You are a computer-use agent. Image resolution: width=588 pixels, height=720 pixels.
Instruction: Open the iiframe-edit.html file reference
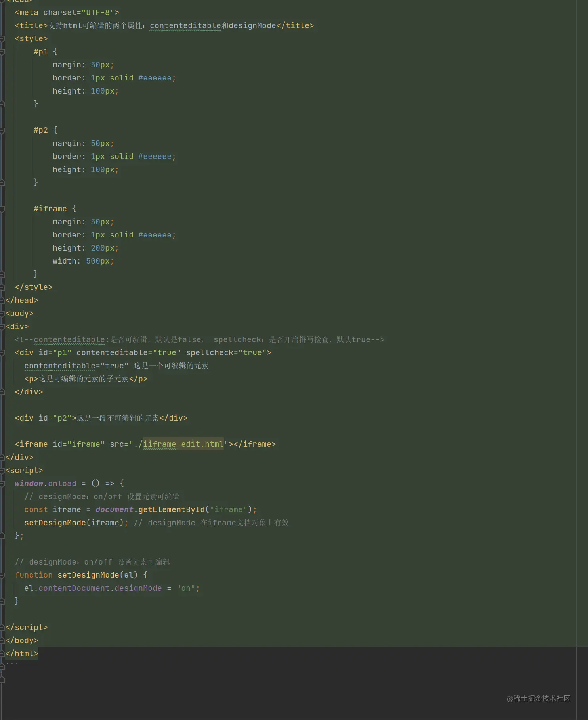183,444
